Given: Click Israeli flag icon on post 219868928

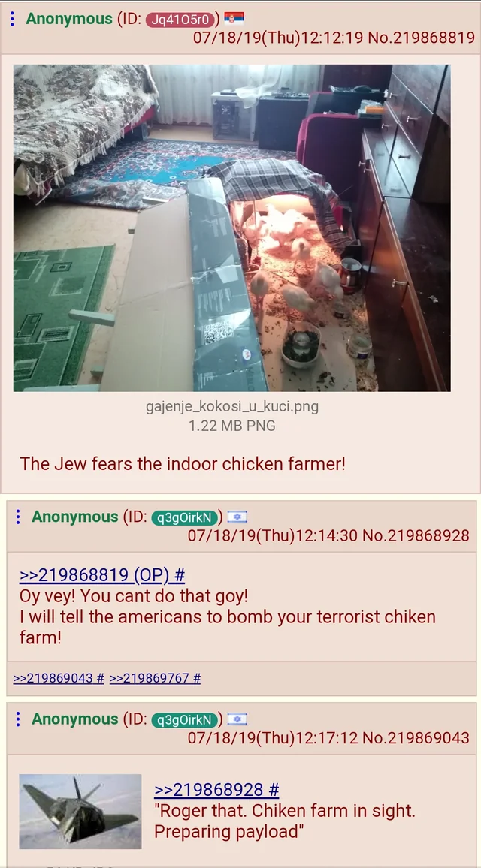Looking at the screenshot, I should point(237,517).
